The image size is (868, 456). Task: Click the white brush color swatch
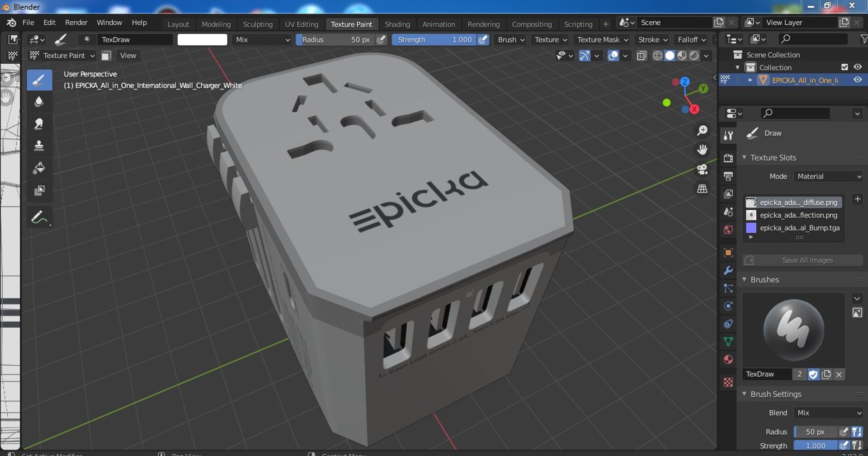[x=202, y=40]
